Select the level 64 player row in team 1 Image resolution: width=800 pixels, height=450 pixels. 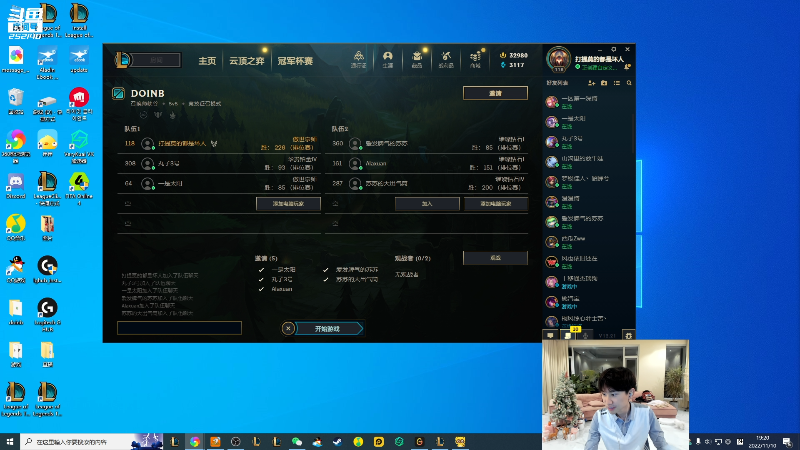coord(219,183)
